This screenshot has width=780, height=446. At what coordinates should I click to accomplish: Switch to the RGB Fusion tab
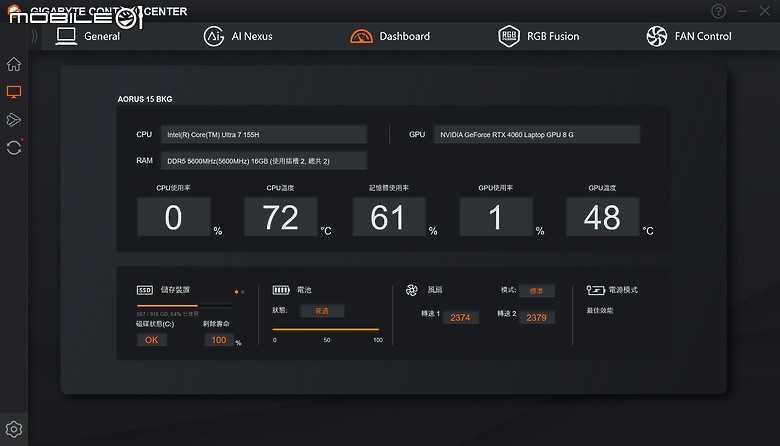point(539,36)
